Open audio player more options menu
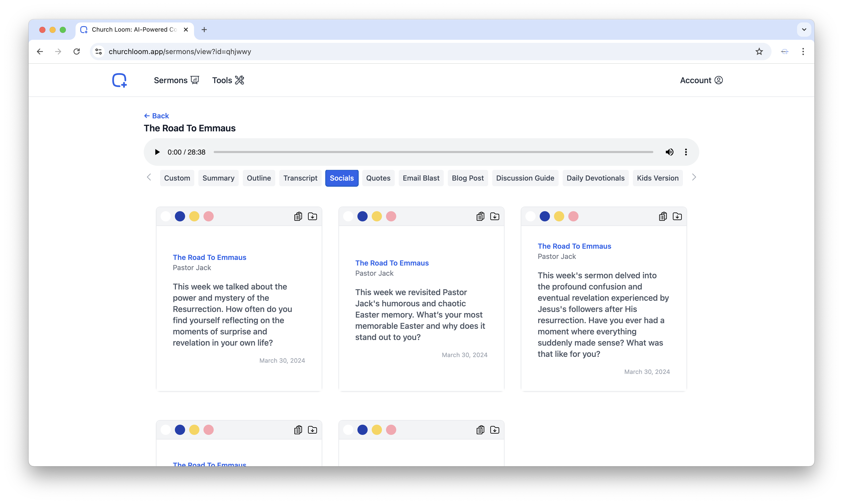The image size is (843, 504). (x=686, y=152)
